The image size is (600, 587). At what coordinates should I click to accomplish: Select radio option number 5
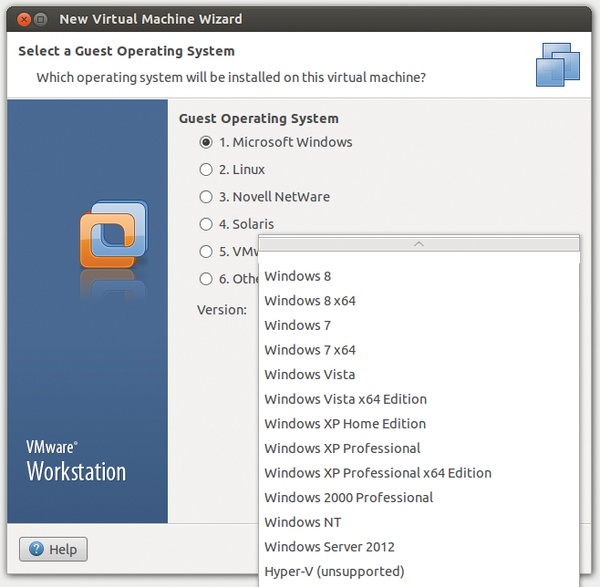click(x=206, y=251)
